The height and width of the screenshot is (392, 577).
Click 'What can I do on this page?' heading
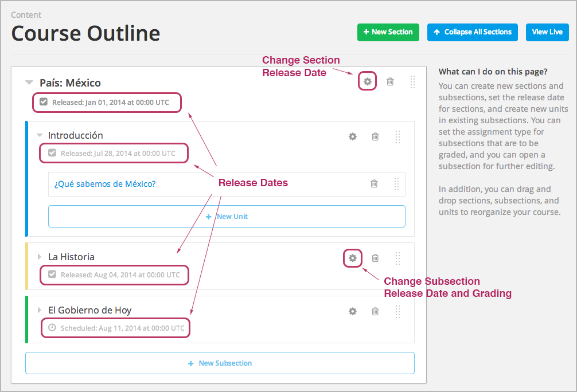click(x=493, y=72)
